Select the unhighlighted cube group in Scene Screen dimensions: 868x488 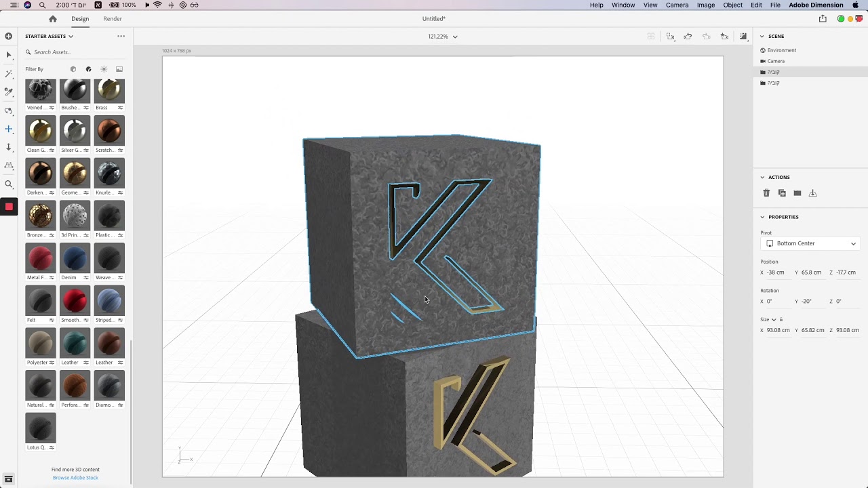pos(810,83)
